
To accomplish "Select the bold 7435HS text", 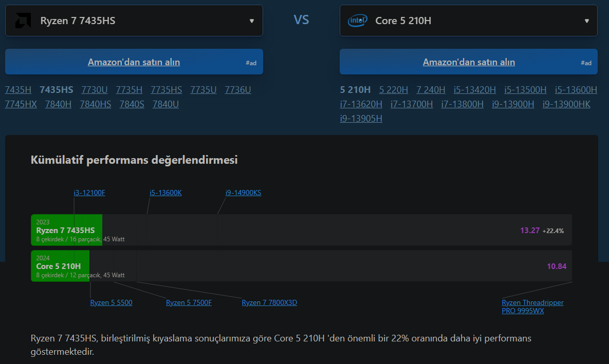I will [x=57, y=90].
